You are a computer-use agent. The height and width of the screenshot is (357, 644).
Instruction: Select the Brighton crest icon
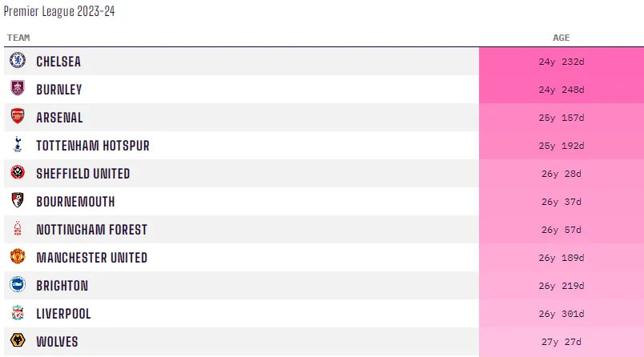[x=18, y=285]
